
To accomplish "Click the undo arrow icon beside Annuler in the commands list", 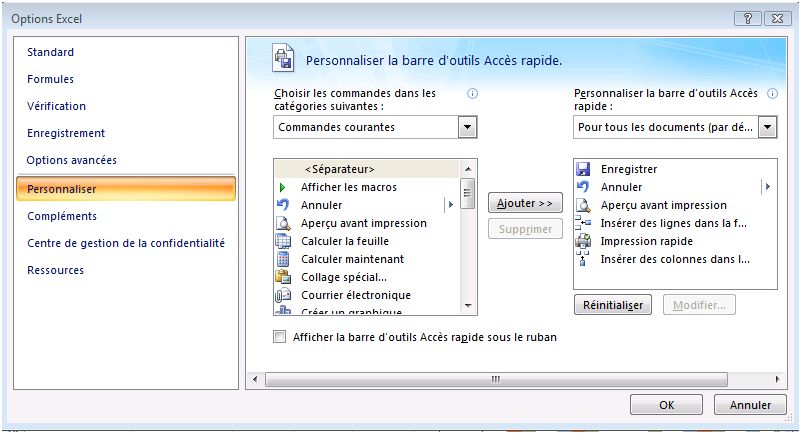I will coord(282,205).
